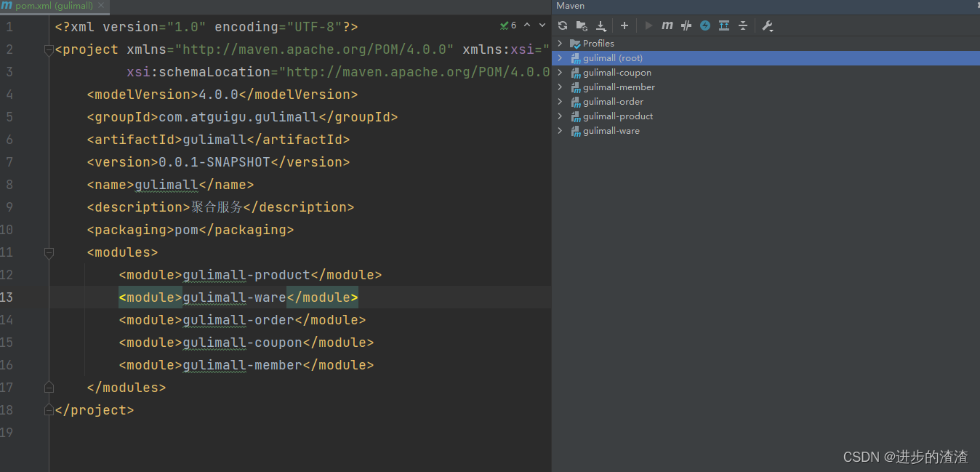980x472 pixels.
Task: Toggle Maven offline mode
Action: [x=686, y=25]
